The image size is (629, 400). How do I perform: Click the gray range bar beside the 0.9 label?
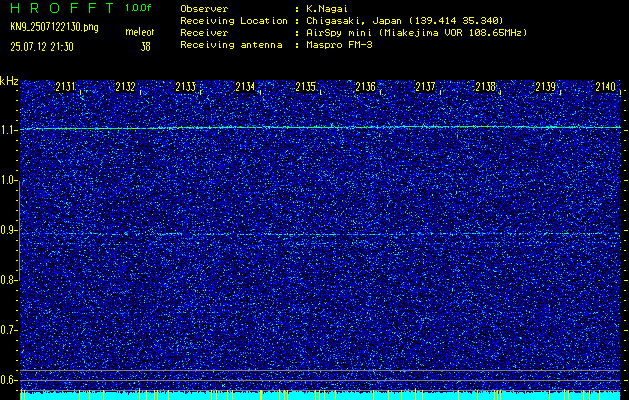19,230
